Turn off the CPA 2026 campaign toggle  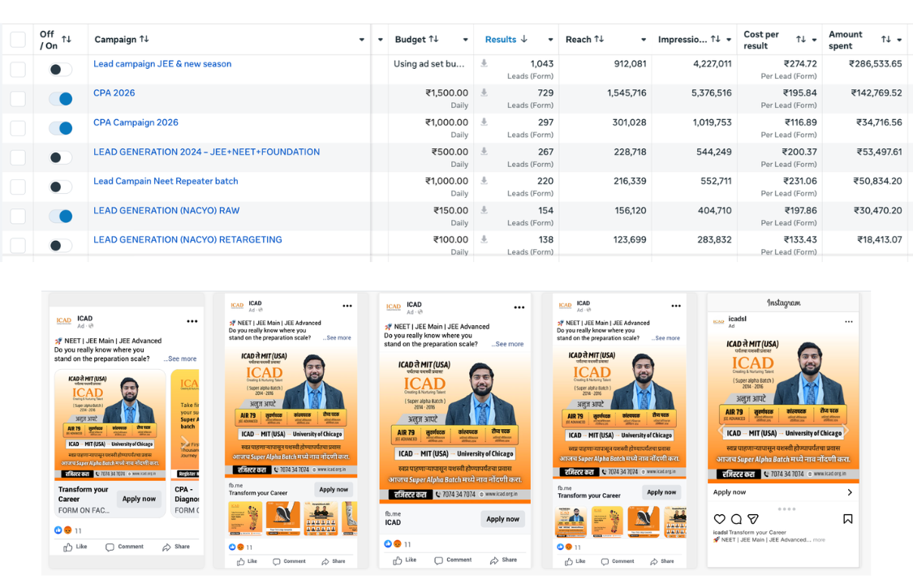(x=60, y=99)
